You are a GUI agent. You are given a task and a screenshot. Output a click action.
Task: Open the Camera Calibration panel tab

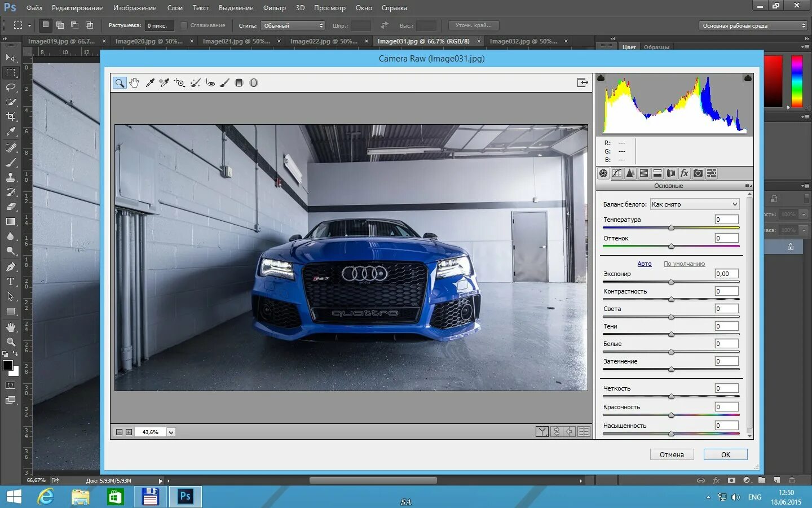[x=698, y=173]
